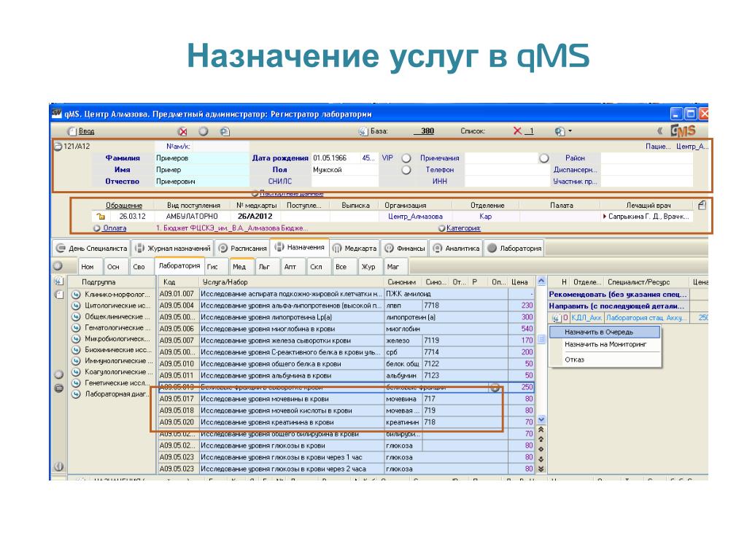Open the 'Финансы' tab
This screenshot has width=747, height=560.
404,248
